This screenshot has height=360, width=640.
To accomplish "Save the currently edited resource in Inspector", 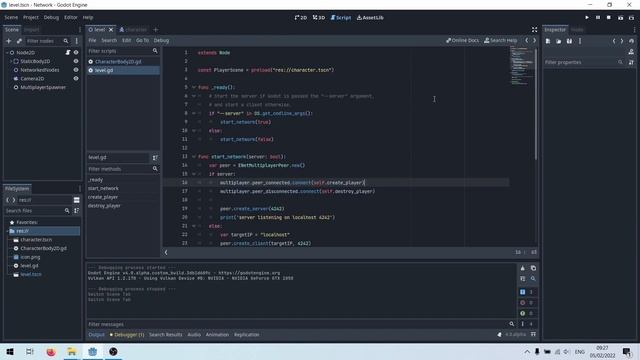I will coord(569,41).
